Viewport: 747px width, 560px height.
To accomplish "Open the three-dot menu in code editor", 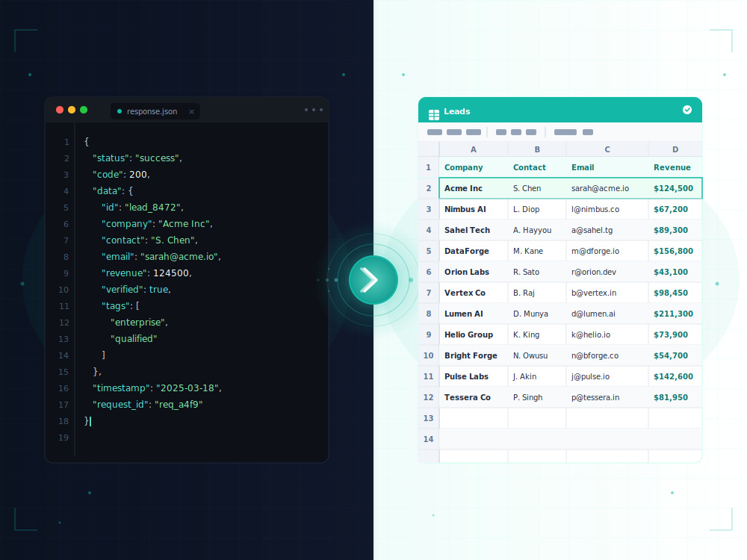I will coord(314,110).
